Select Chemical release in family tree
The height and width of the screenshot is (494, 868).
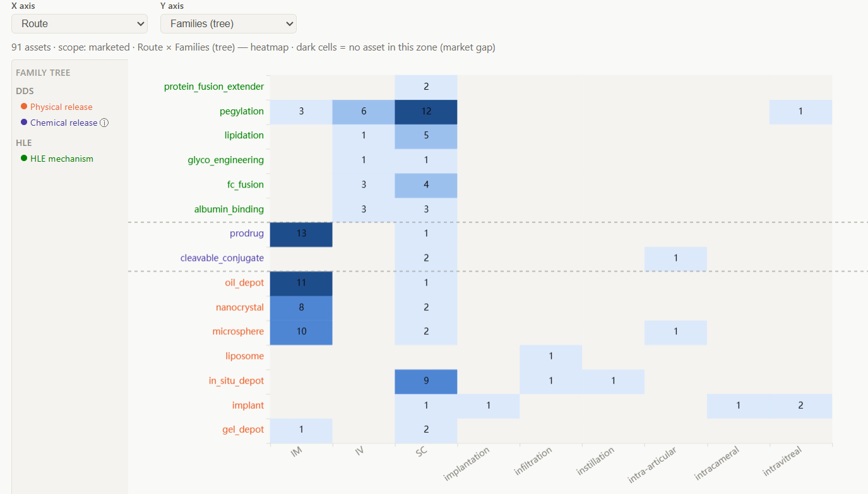[64, 123]
